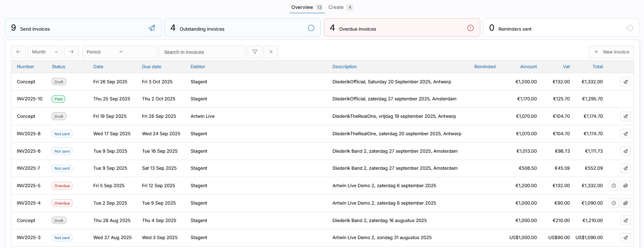Click the Search in invoices field
The image size is (644, 248).
click(x=202, y=52)
